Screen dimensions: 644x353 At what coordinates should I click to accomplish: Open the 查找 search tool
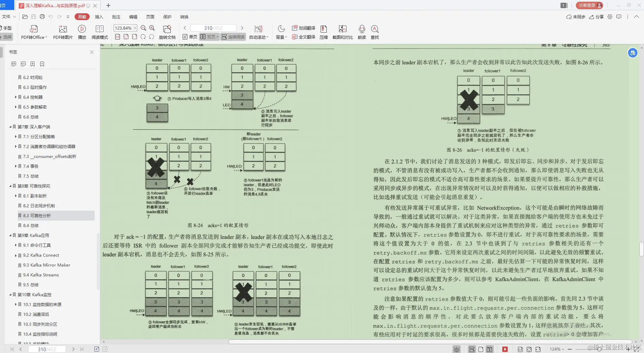[375, 32]
